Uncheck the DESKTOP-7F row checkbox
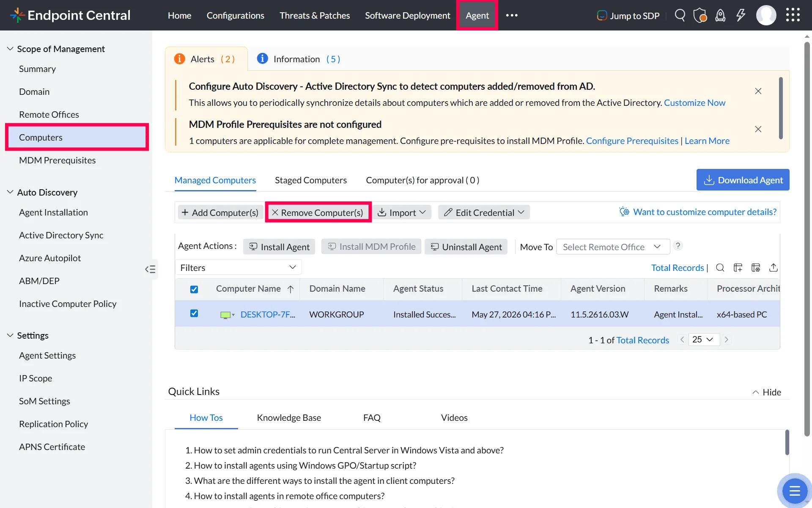Viewport: 812px width, 508px height. [x=194, y=314]
